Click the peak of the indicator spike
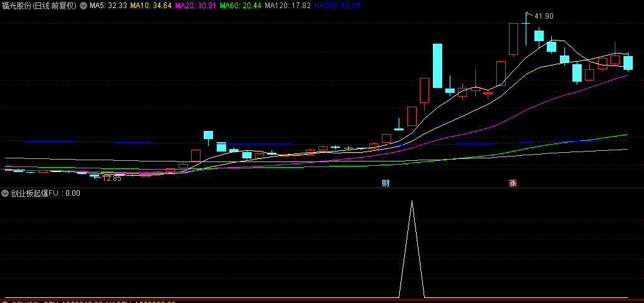 pos(412,201)
